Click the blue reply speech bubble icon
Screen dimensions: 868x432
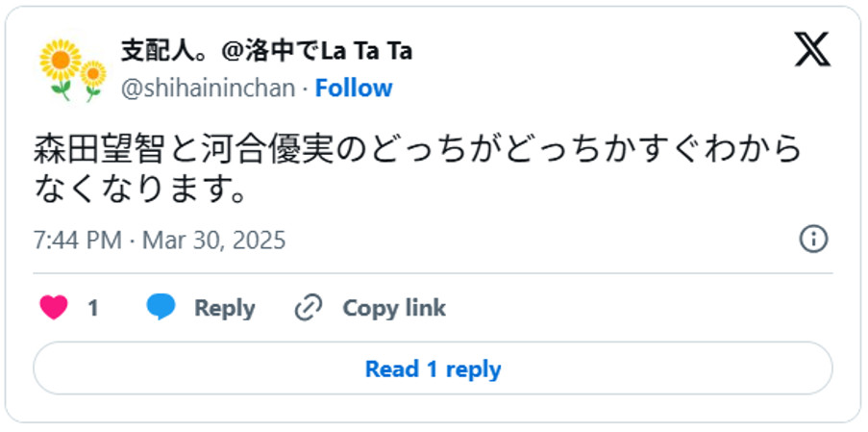click(x=161, y=308)
